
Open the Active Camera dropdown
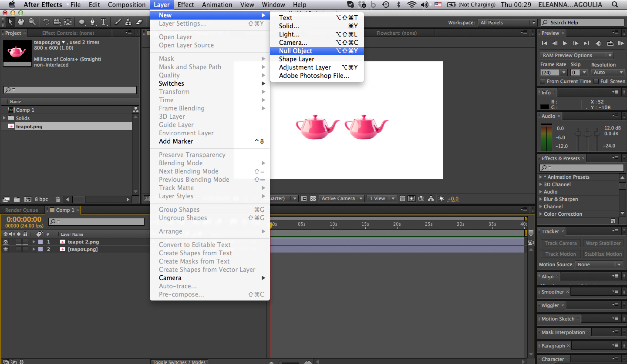pyautogui.click(x=342, y=198)
